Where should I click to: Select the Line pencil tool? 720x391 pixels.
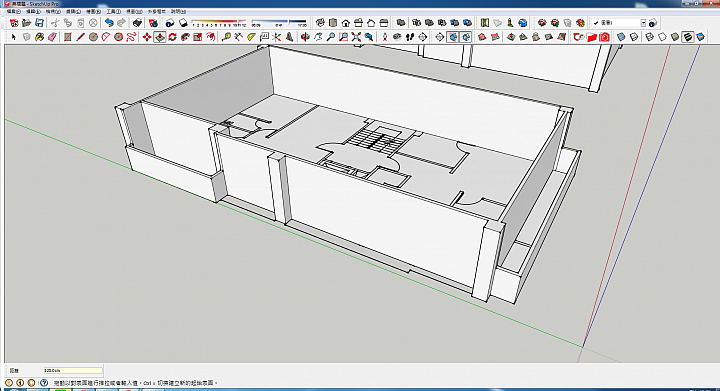pyautogui.click(x=80, y=37)
